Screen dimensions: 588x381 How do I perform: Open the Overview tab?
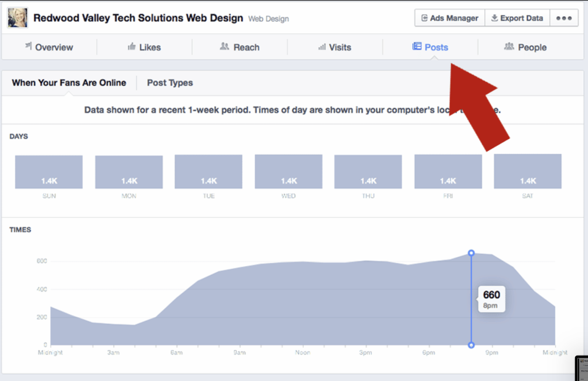pos(49,47)
